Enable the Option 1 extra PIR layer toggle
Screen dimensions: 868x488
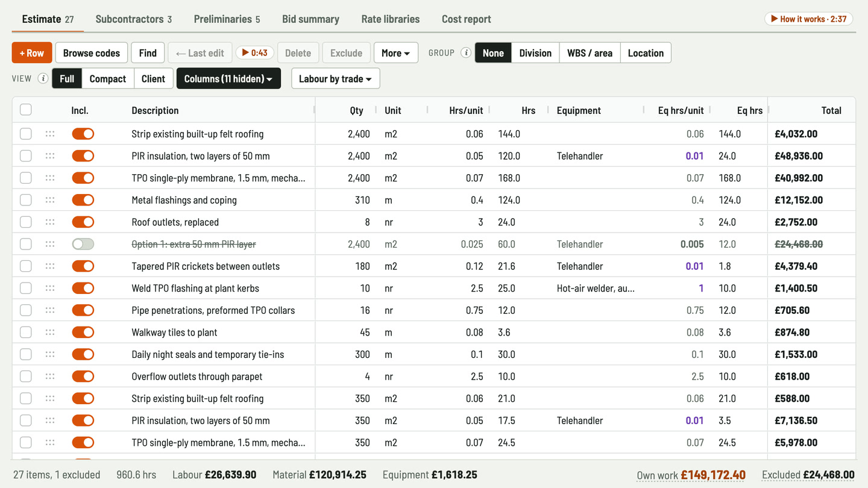click(83, 244)
